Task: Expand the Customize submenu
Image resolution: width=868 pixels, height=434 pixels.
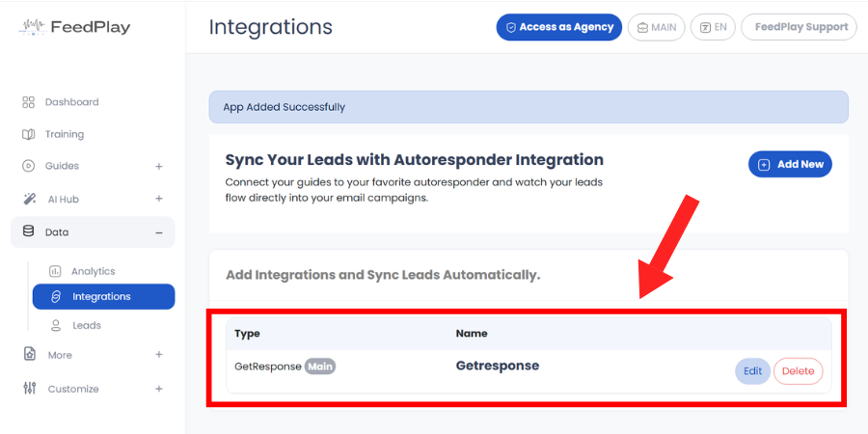Action: [x=159, y=389]
